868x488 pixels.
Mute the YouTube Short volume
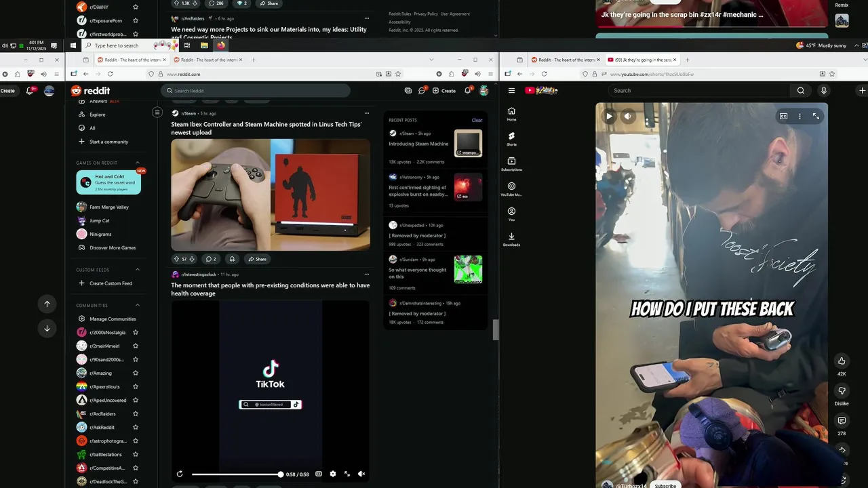(628, 116)
